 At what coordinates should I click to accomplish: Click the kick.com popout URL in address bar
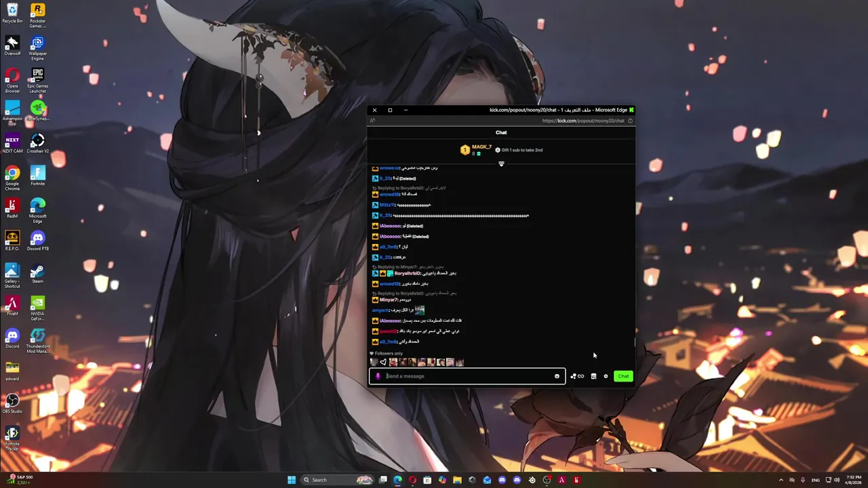click(x=583, y=121)
